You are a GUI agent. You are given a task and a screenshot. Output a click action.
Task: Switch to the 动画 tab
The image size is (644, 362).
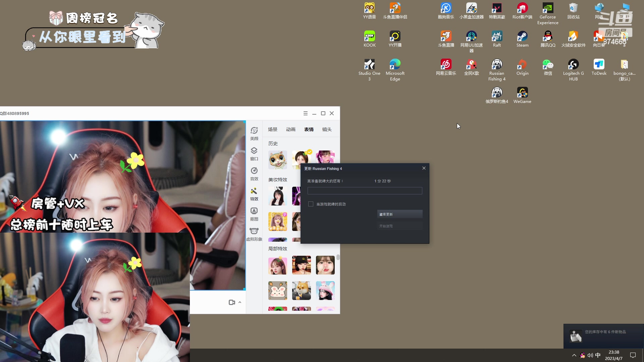pyautogui.click(x=291, y=129)
